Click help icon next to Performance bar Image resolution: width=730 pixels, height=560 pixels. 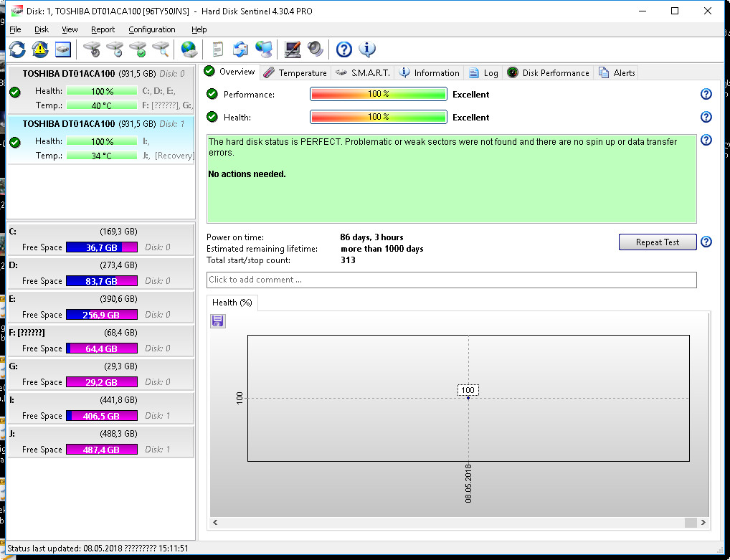click(x=706, y=94)
